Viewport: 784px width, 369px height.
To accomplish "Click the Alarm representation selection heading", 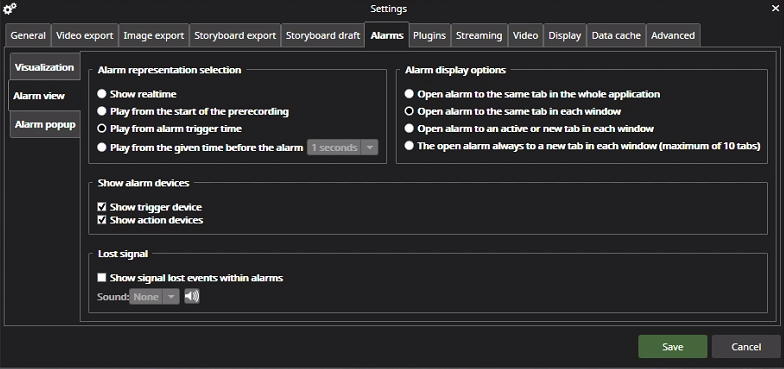I will [170, 70].
